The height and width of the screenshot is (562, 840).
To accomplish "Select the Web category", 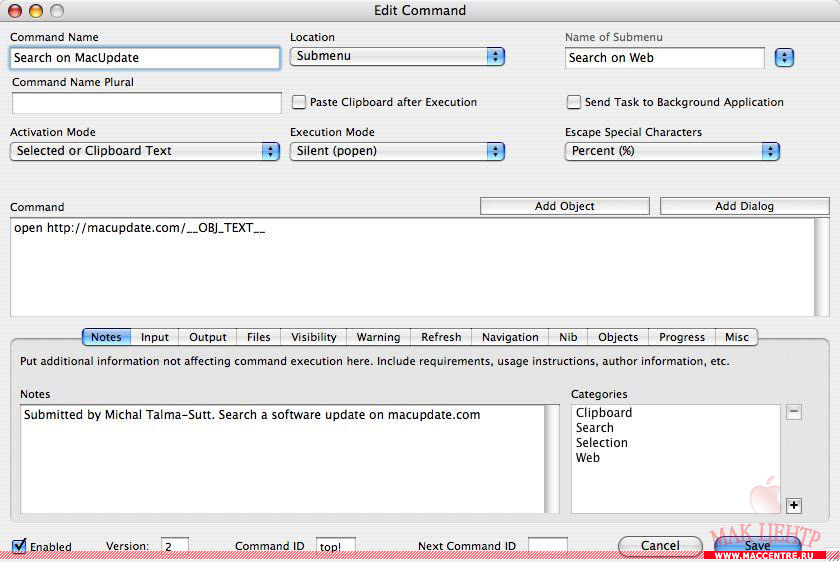I will click(588, 458).
